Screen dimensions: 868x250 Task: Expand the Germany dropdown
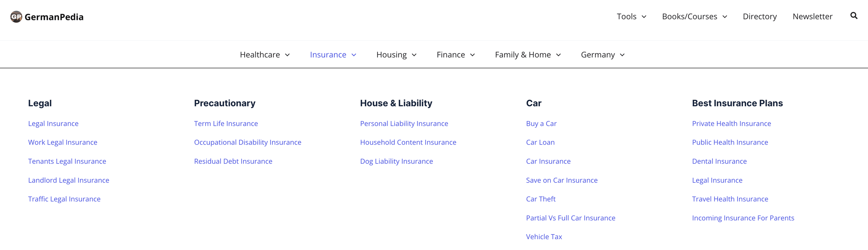(x=603, y=55)
